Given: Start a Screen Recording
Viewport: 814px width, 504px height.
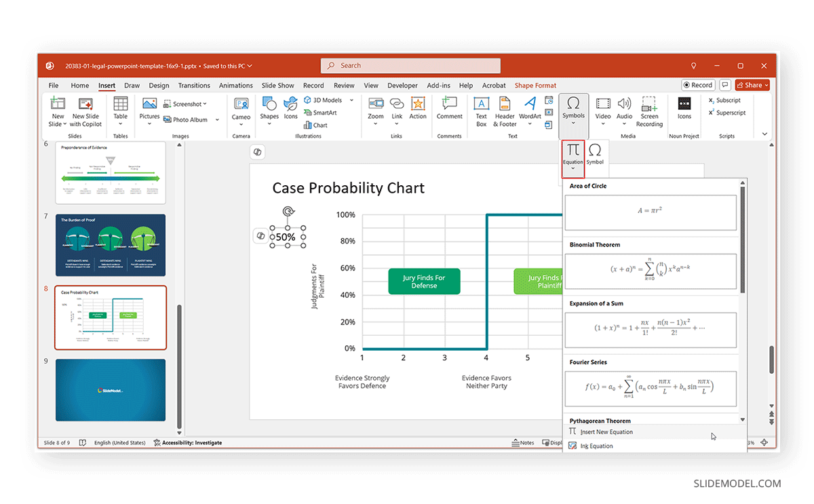Looking at the screenshot, I should [649, 112].
